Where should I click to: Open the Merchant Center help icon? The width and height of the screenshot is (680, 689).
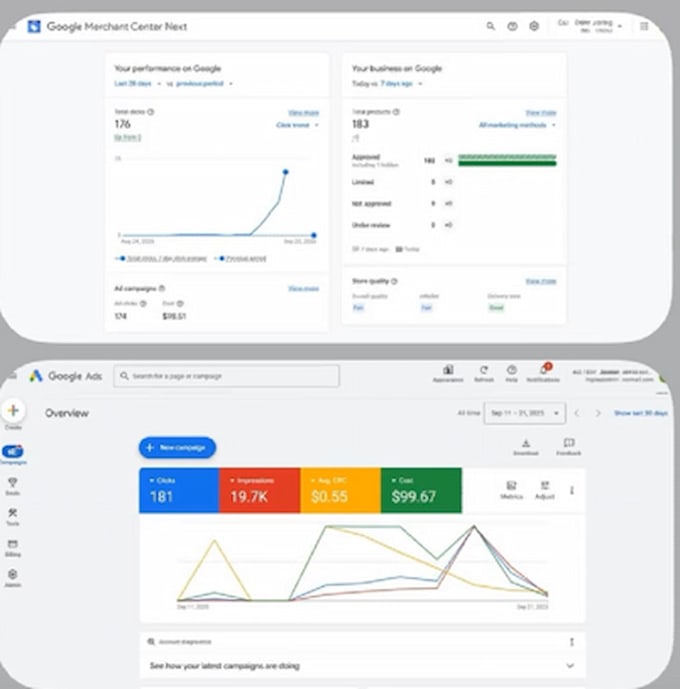click(x=512, y=26)
